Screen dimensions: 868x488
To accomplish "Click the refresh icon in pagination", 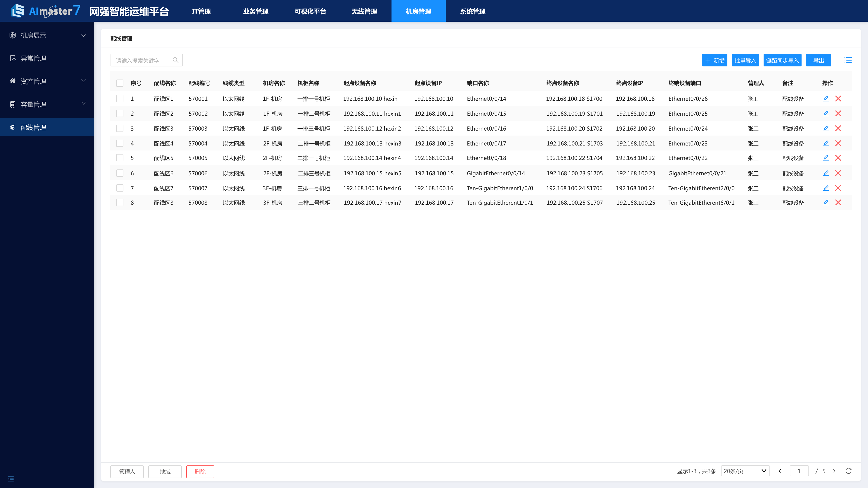I will click(848, 471).
